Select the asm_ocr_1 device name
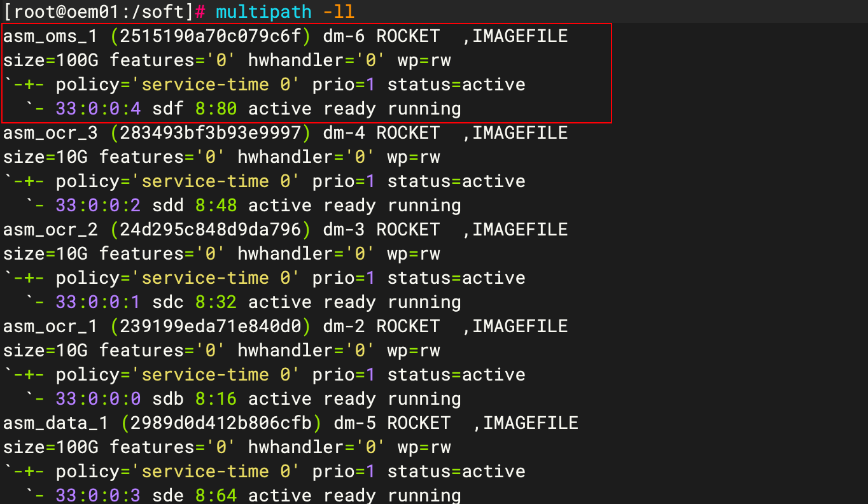868x504 pixels. (x=51, y=326)
